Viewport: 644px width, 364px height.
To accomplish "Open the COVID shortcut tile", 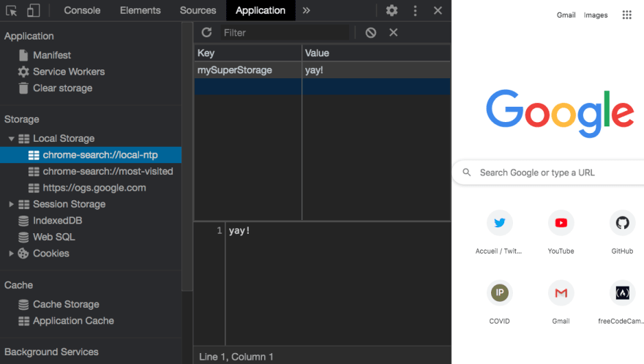I will click(x=499, y=302).
